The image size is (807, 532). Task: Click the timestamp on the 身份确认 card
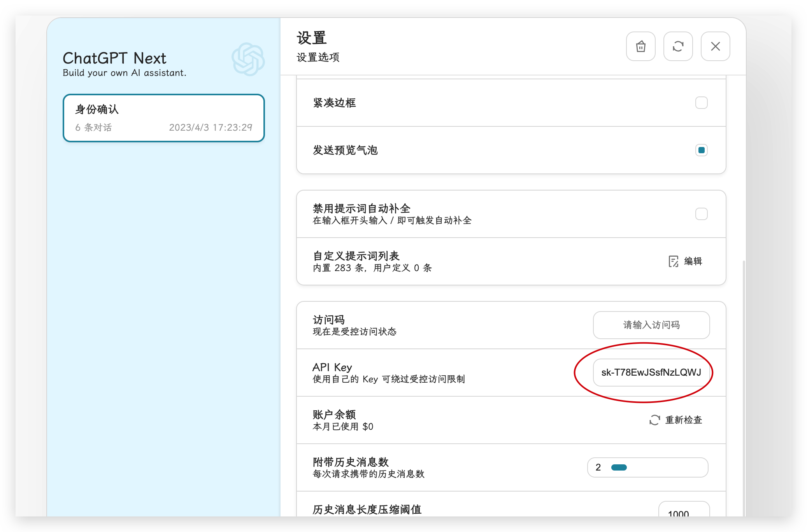[211, 127]
